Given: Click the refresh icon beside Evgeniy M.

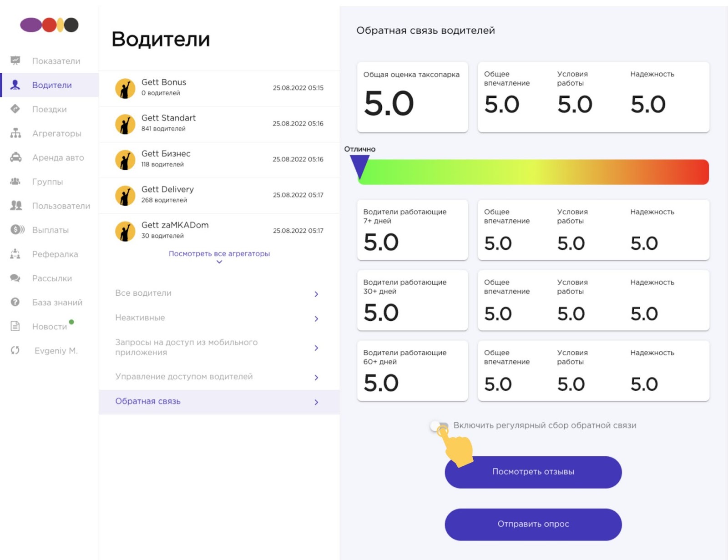Looking at the screenshot, I should click(15, 350).
